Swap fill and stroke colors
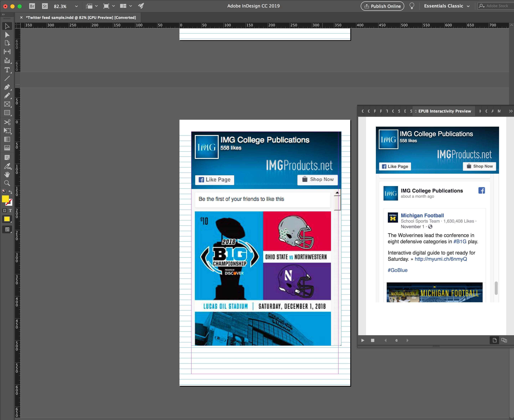This screenshot has height=420, width=514. (x=10, y=192)
